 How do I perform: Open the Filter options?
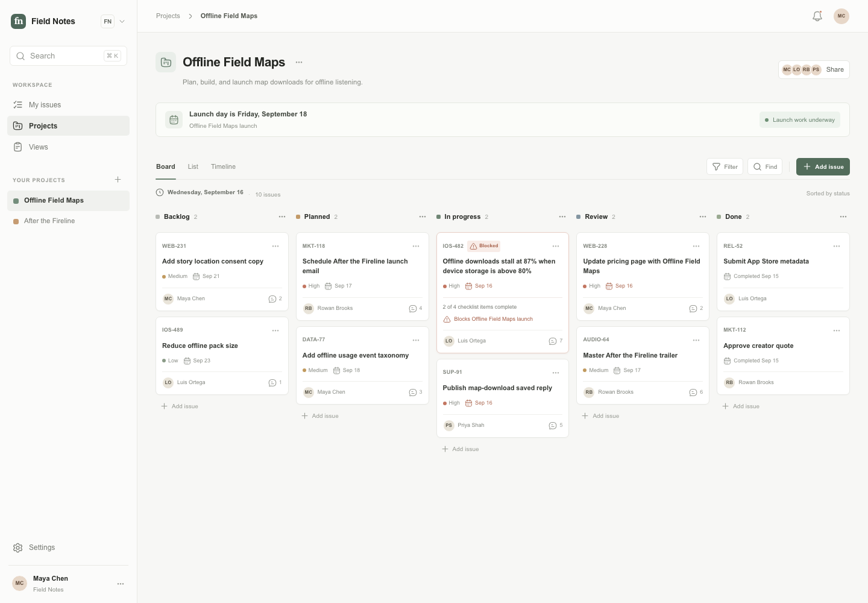click(725, 166)
